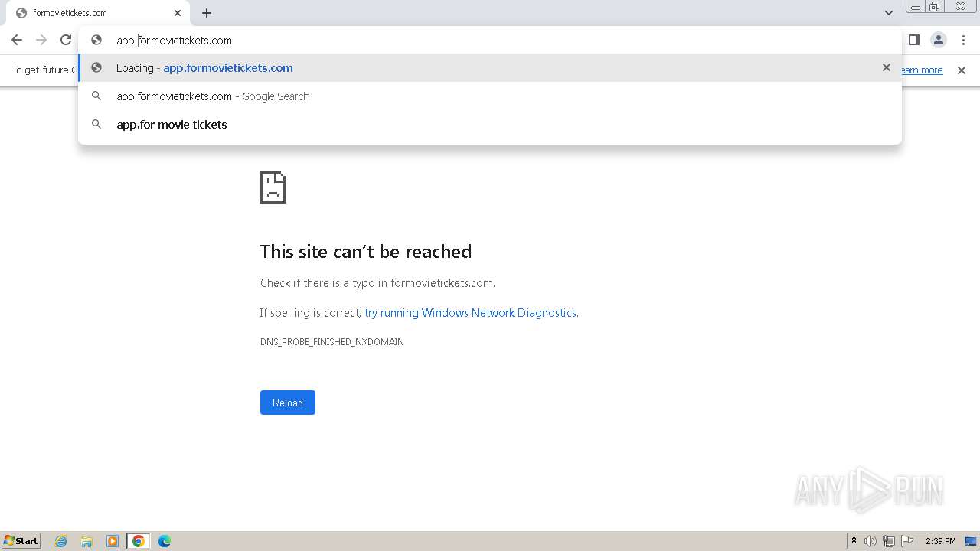Click the sad page error icon
The image size is (980, 551).
[x=273, y=187]
